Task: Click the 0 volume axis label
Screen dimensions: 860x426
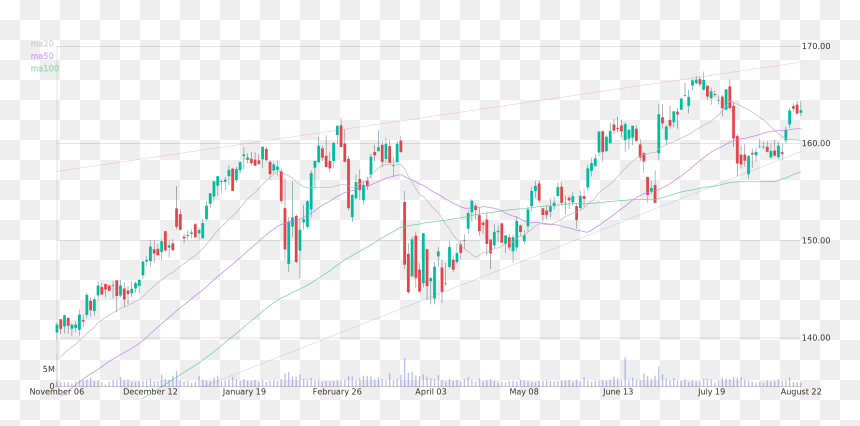Action: [x=52, y=386]
